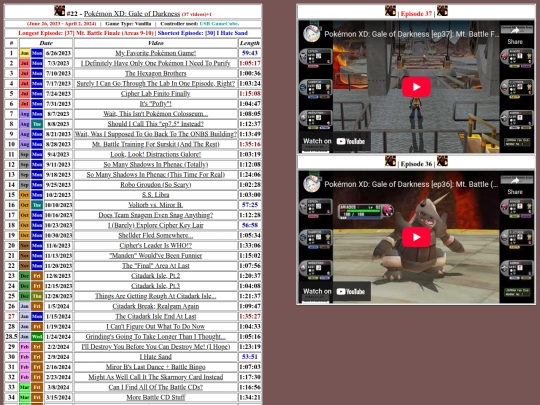540x405 pixels.
Task: Open "It's "Pofty"!" episode link
Action: [x=156, y=104]
